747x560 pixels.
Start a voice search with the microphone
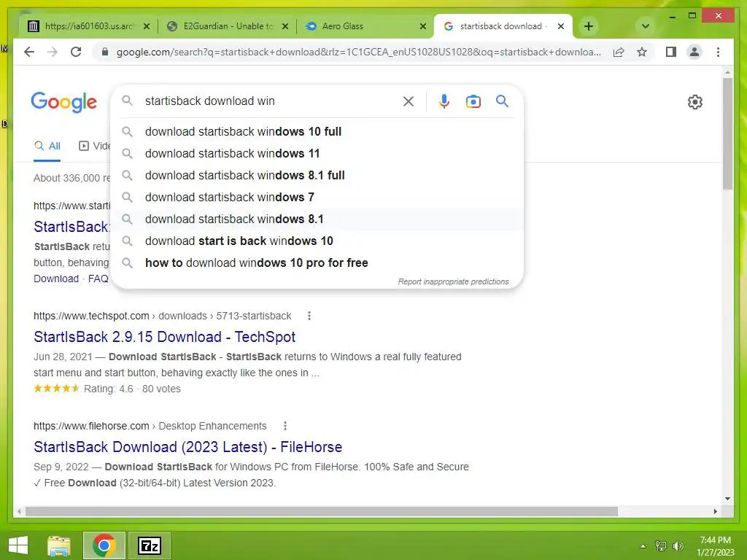(x=444, y=101)
